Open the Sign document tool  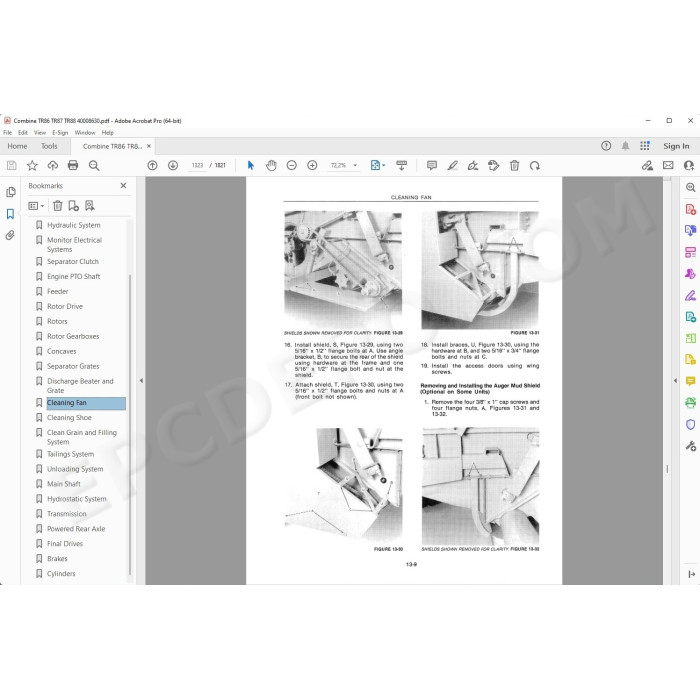pos(473,166)
